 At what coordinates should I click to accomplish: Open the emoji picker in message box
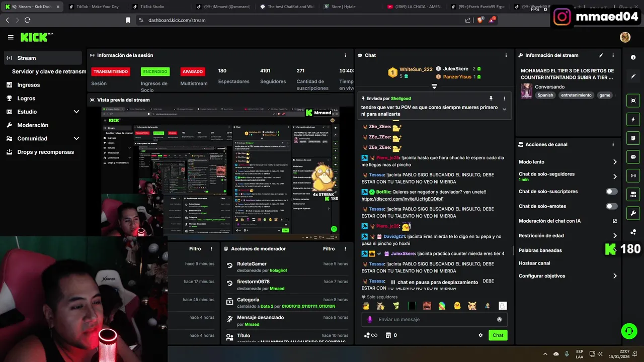pyautogui.click(x=499, y=319)
